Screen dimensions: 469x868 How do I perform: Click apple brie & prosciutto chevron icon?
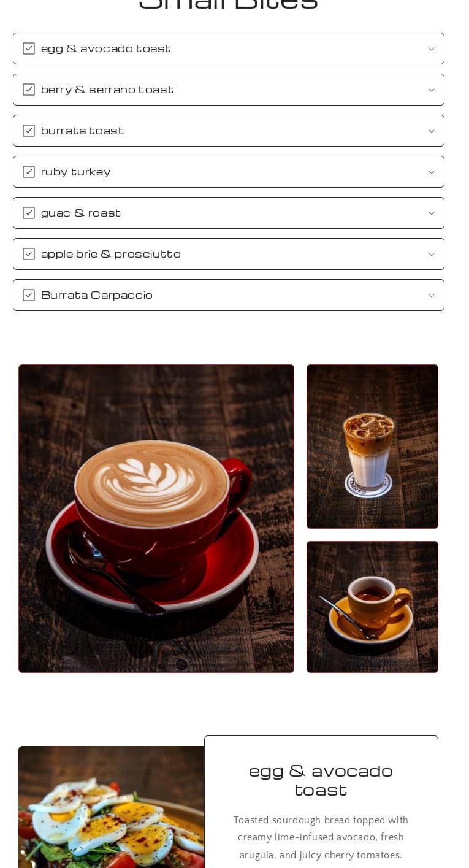click(431, 255)
